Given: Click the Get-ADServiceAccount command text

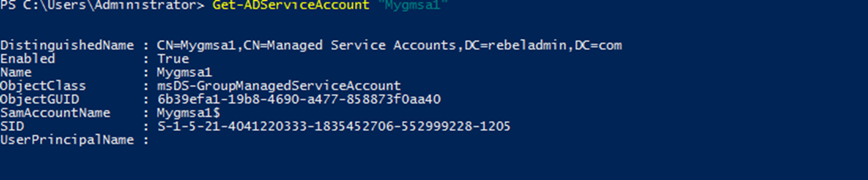Looking at the screenshot, I should (x=291, y=5).
